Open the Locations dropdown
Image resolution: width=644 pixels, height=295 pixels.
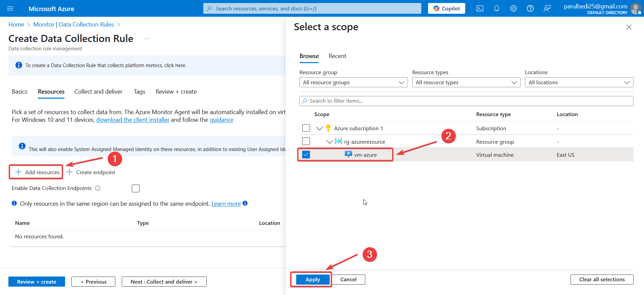[579, 82]
